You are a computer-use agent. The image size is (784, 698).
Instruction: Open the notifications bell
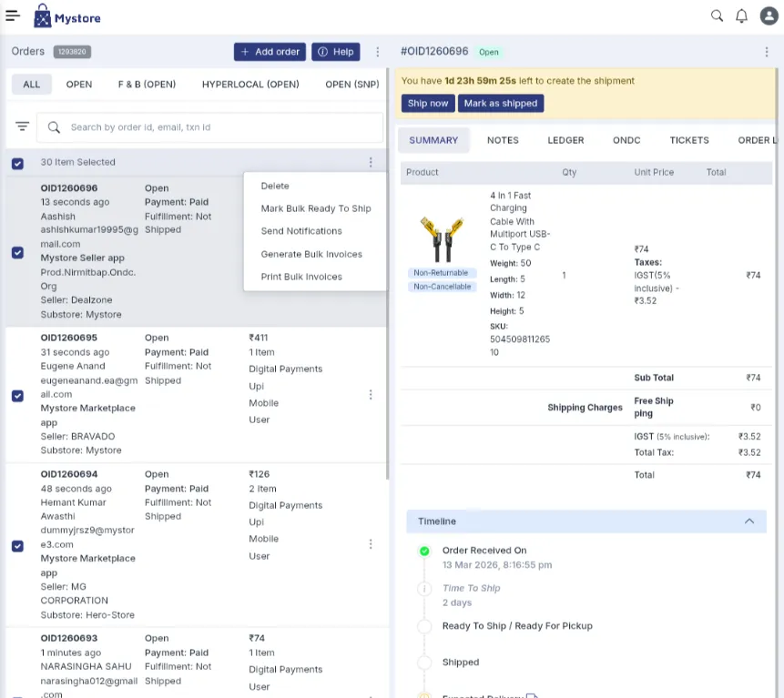741,15
